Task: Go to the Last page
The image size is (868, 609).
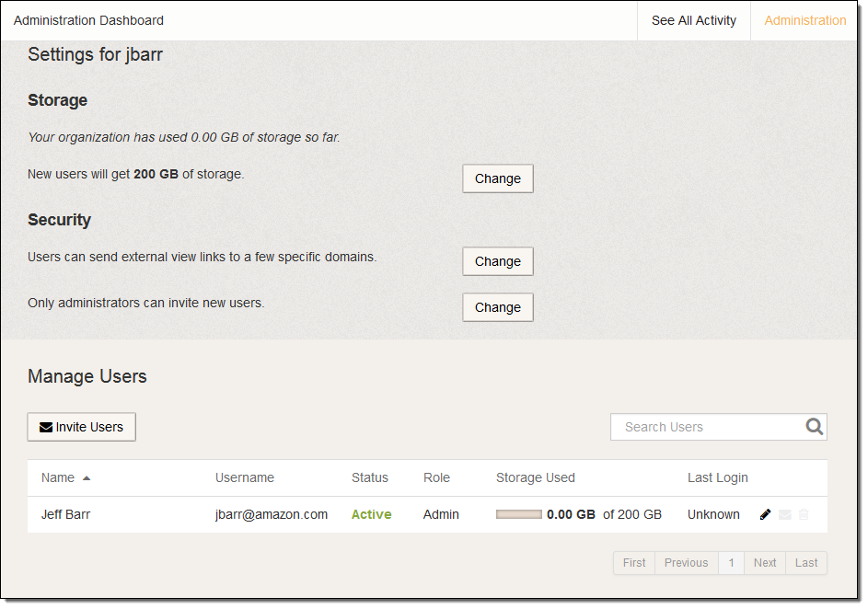Action: click(806, 562)
